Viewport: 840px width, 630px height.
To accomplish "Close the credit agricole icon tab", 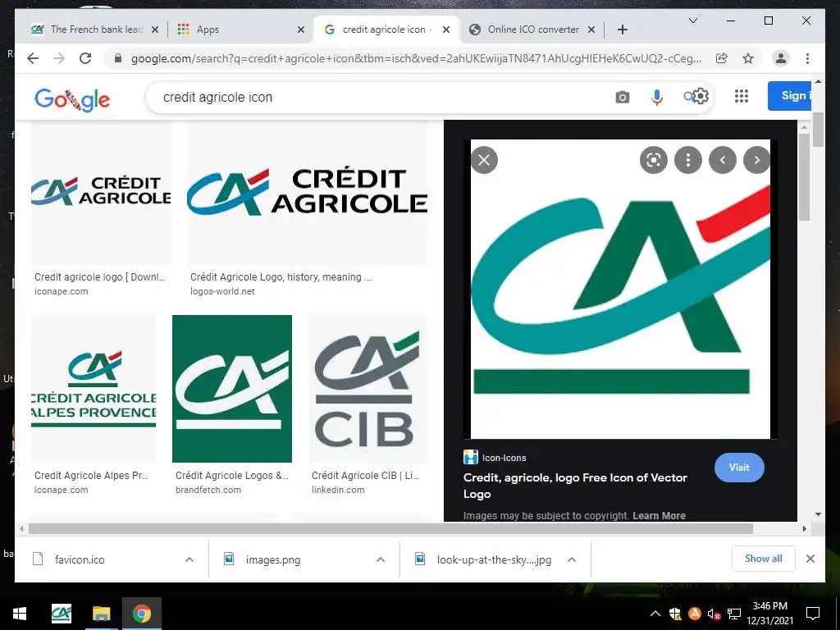I will click(445, 30).
